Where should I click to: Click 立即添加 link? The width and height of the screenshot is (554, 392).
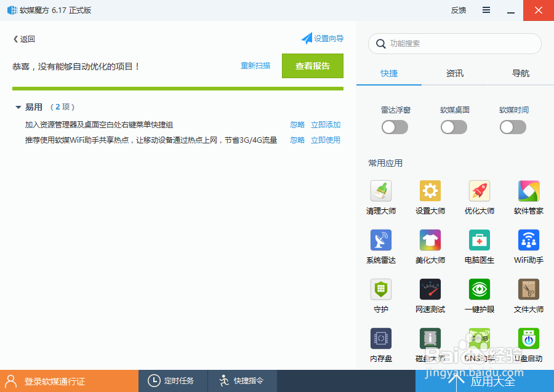(326, 125)
